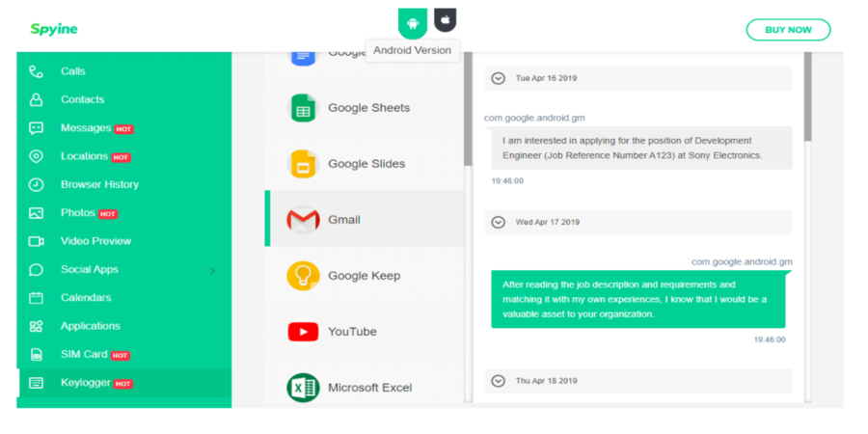Open the Calls menu item
The image size is (868, 434).
pos(124,71)
